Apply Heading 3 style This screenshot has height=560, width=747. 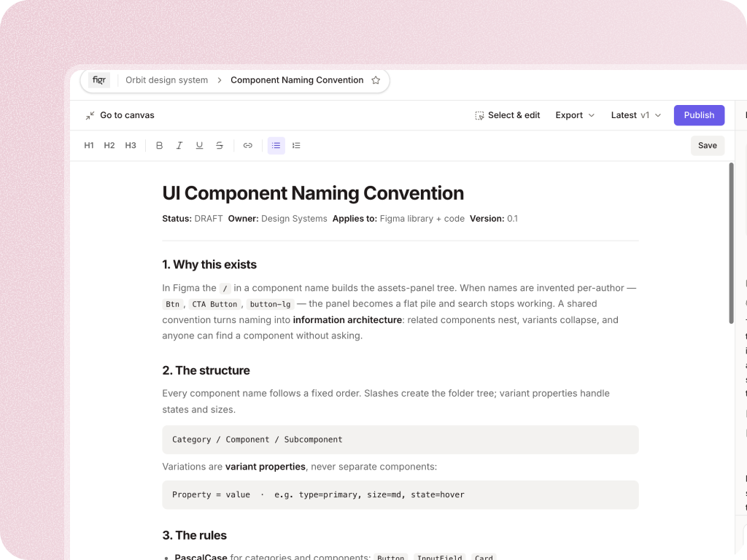click(x=131, y=146)
